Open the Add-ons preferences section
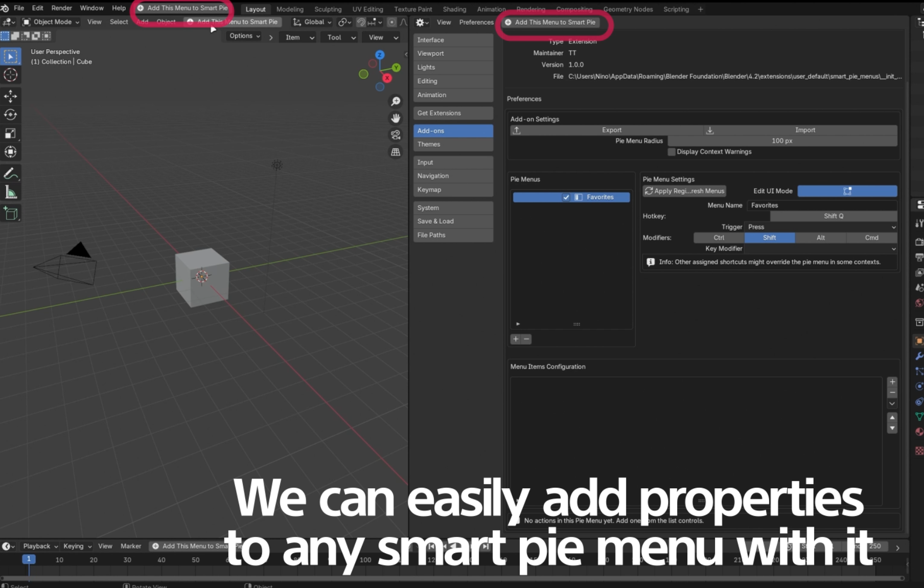 (x=453, y=131)
